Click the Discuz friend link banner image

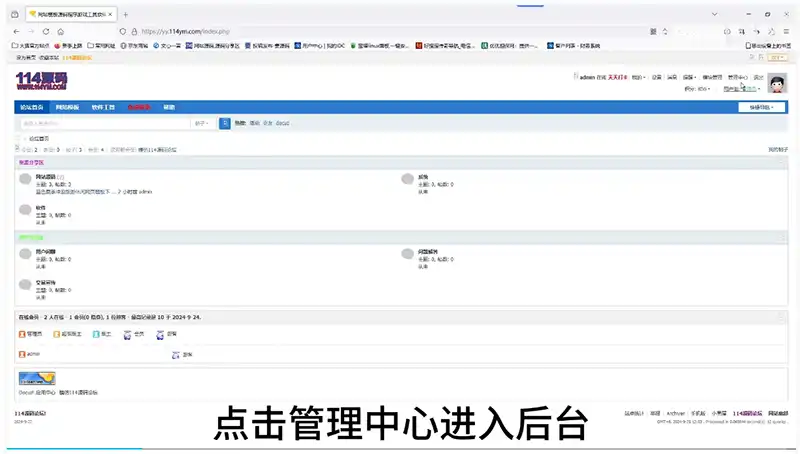pyautogui.click(x=37, y=378)
